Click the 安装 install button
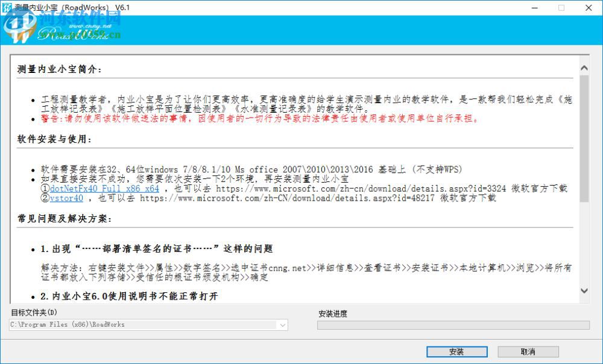 [x=456, y=351]
